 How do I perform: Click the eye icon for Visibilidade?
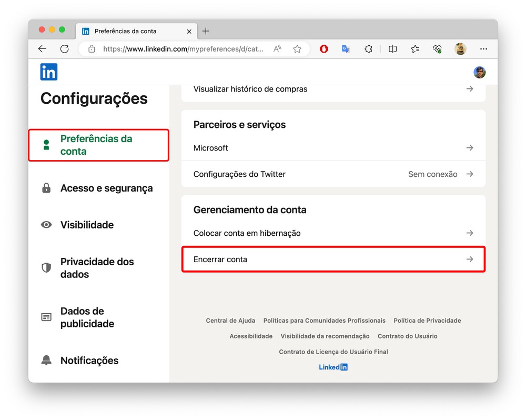(46, 225)
